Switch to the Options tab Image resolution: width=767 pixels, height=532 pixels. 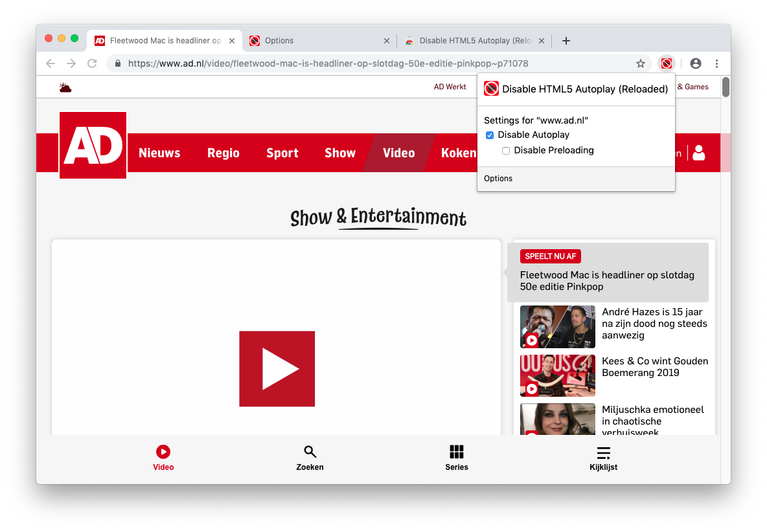point(317,41)
